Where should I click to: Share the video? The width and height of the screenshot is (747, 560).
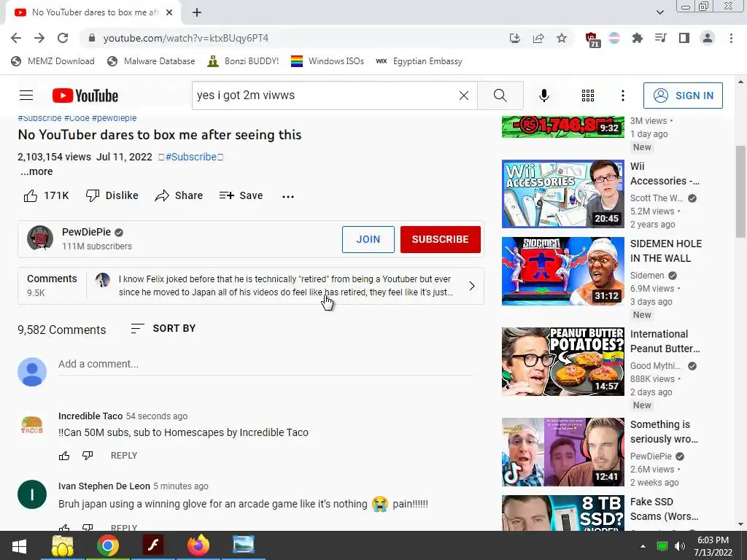coord(179,195)
